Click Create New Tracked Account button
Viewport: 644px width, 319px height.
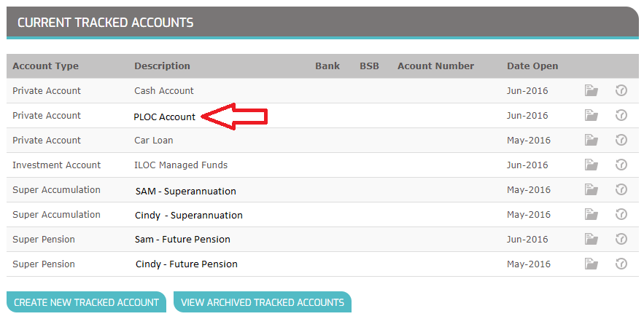pyautogui.click(x=86, y=302)
